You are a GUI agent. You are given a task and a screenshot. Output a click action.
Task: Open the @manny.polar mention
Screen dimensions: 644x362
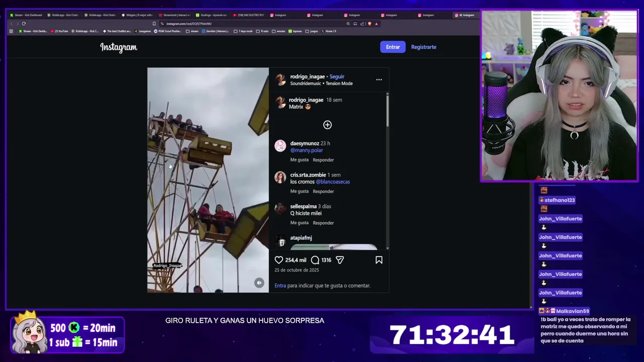pos(306,150)
